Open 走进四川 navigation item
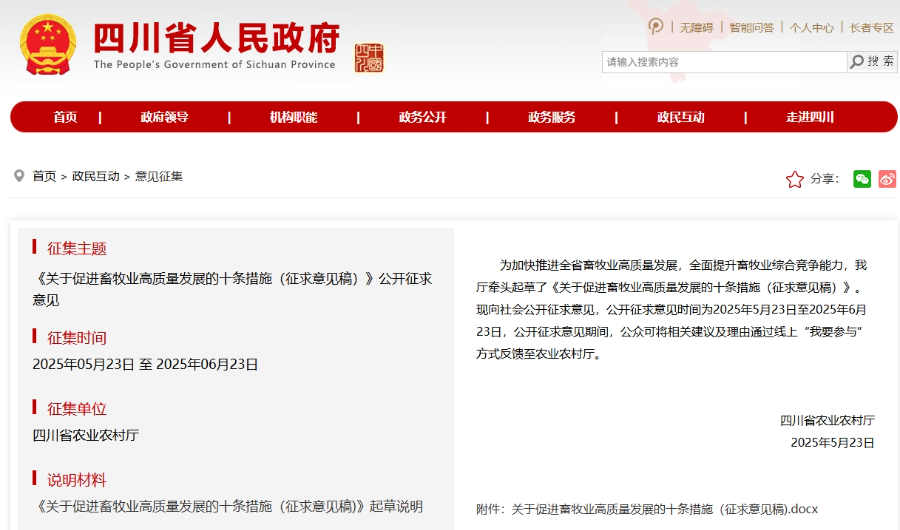The width and height of the screenshot is (900, 530). tap(810, 117)
